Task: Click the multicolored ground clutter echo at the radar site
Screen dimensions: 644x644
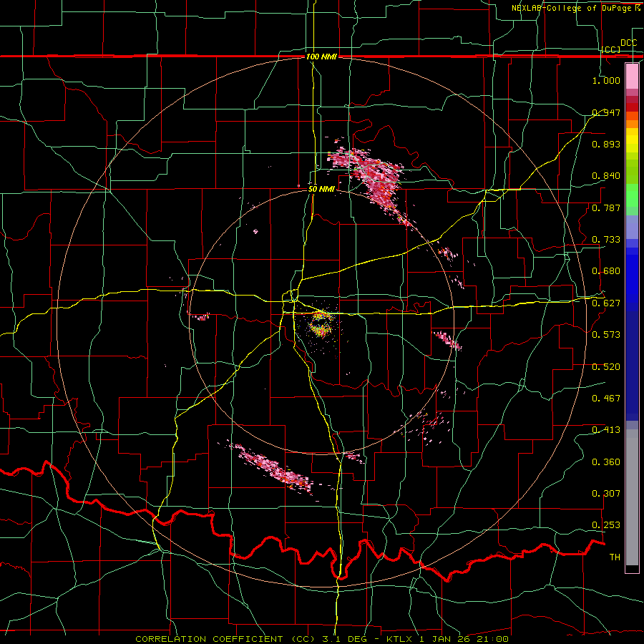Action: point(321,324)
